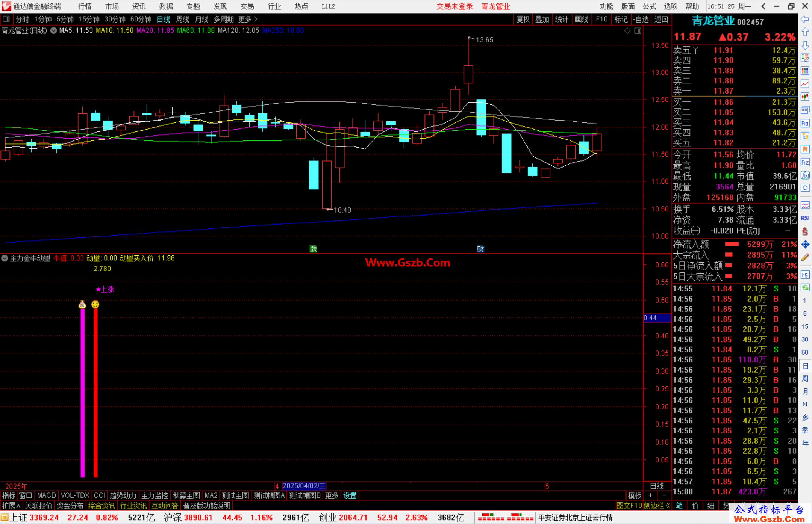Click the stacked windows icon in sidebar
This screenshot has height=524, width=812.
(805, 110)
